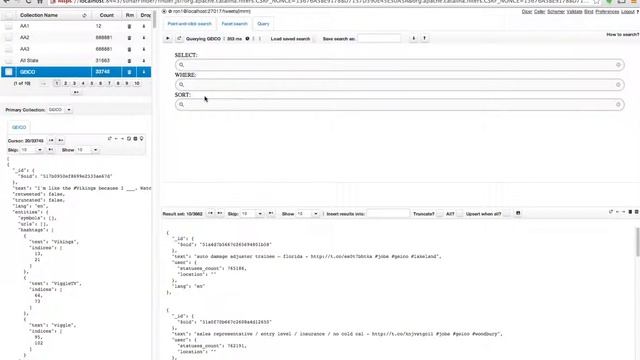Open the Schemer link

556,11
